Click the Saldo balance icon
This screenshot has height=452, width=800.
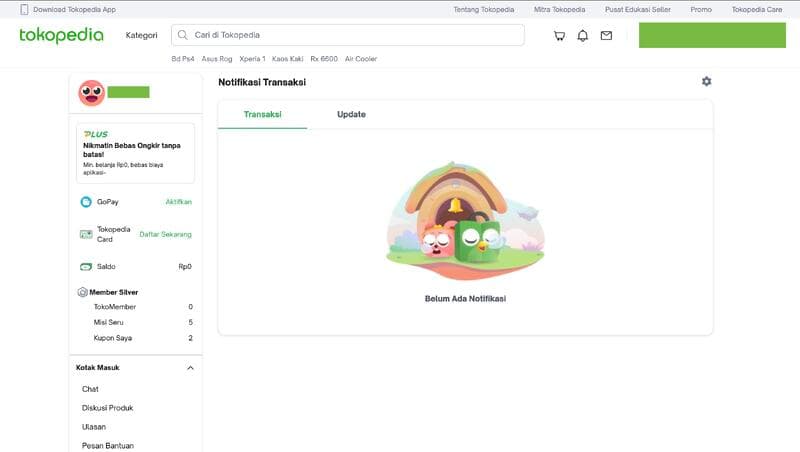click(86, 267)
